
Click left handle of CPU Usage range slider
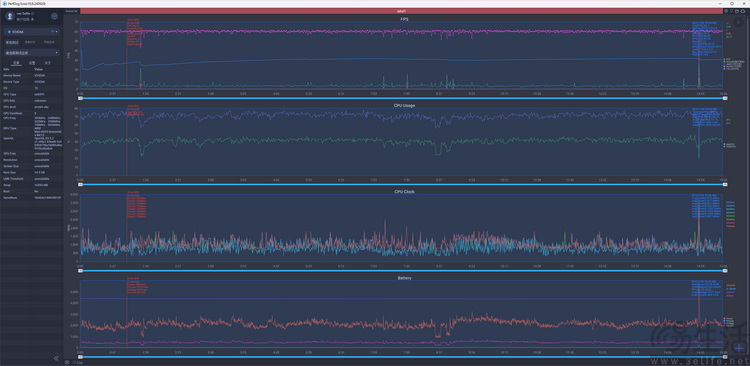(x=81, y=184)
